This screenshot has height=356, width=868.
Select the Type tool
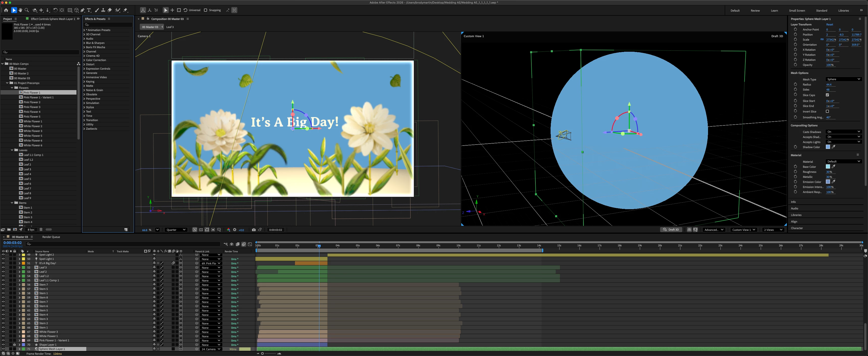89,10
